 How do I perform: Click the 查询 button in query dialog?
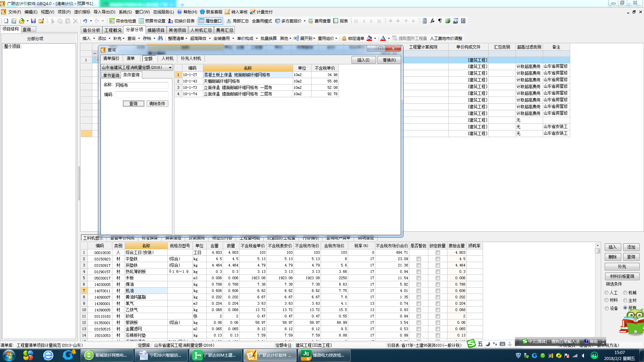(133, 104)
